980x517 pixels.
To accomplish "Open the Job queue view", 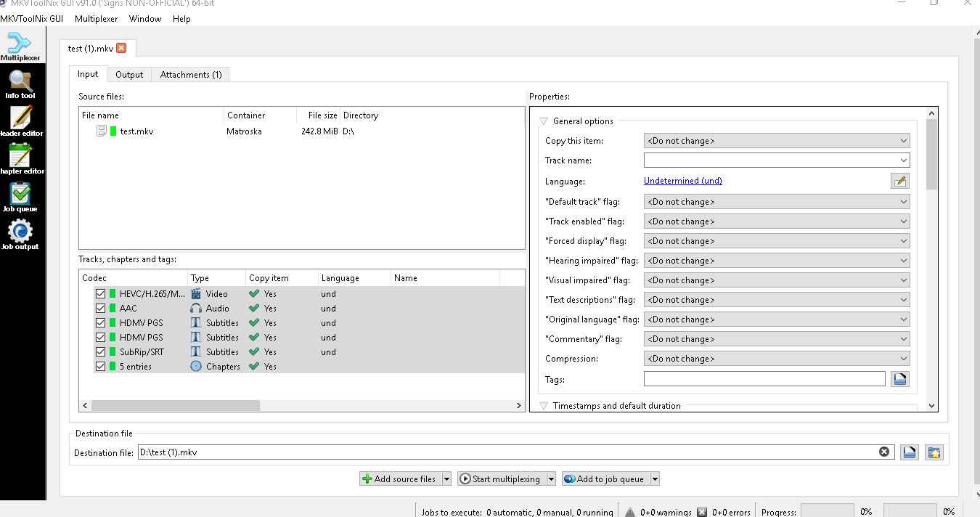I will (20, 197).
